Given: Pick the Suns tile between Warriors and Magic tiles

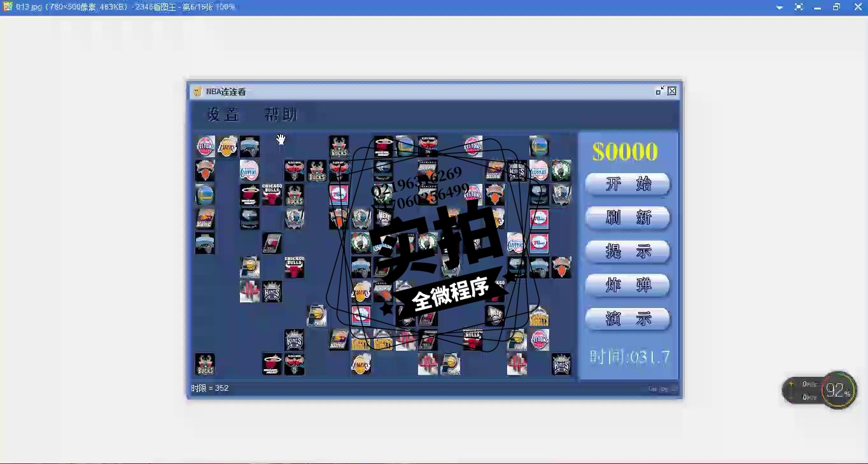Looking at the screenshot, I should [205, 219].
